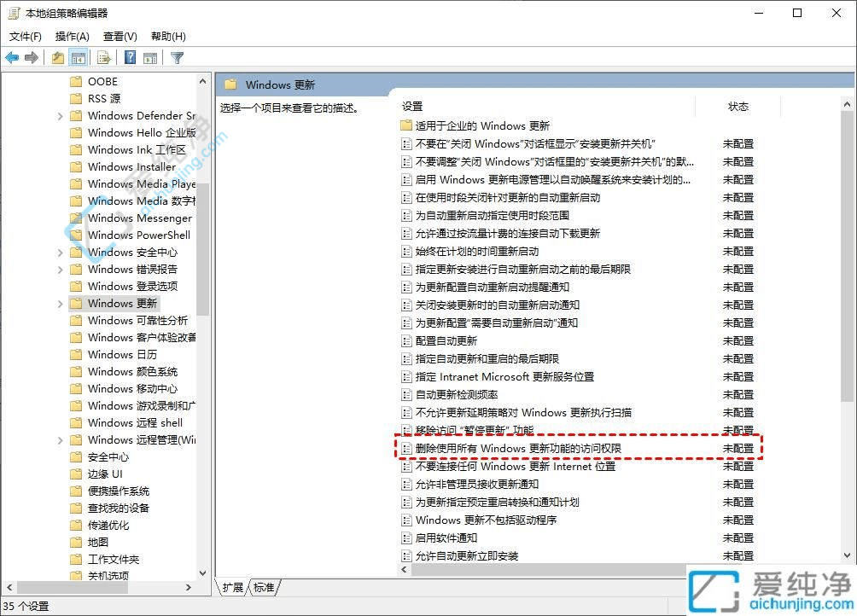The image size is (857, 616).
Task: Open the 文件 menu
Action: click(x=25, y=36)
